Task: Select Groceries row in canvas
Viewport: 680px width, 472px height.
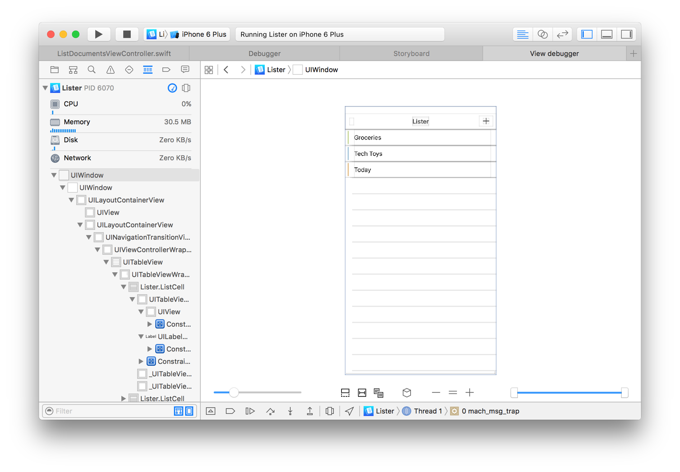Action: [421, 138]
